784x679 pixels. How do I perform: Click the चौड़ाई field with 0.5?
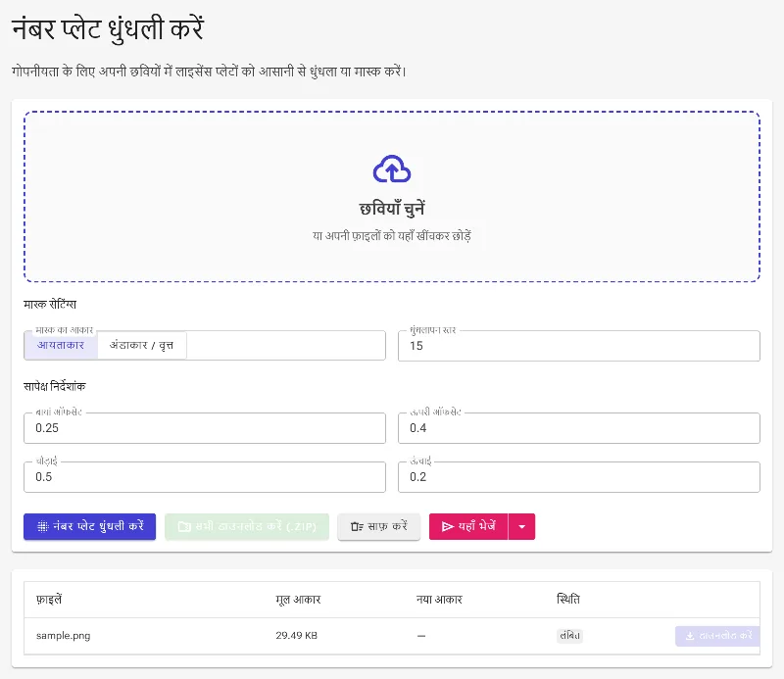tap(205, 477)
